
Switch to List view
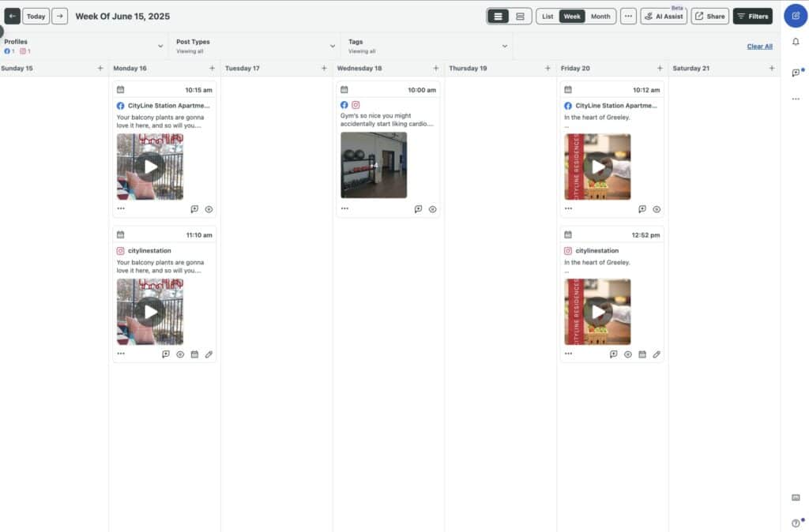click(547, 17)
